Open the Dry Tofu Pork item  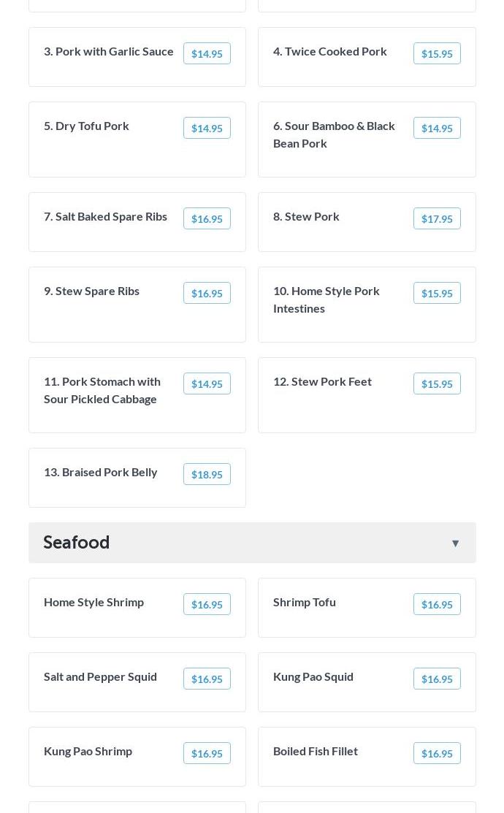[x=86, y=126]
